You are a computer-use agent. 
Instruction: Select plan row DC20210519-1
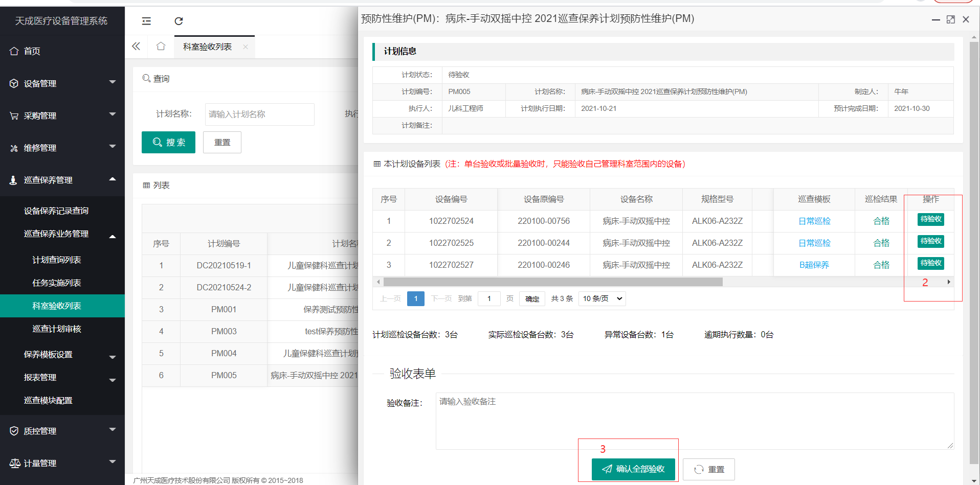(250, 266)
